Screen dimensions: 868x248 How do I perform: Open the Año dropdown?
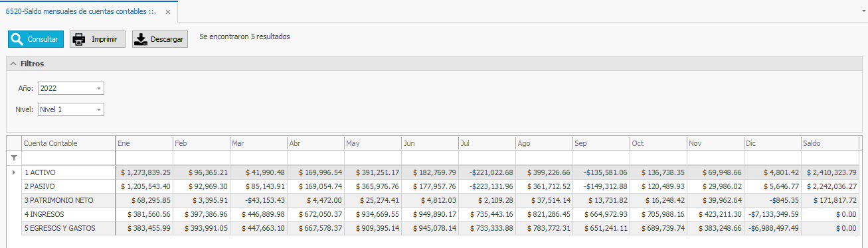point(98,88)
